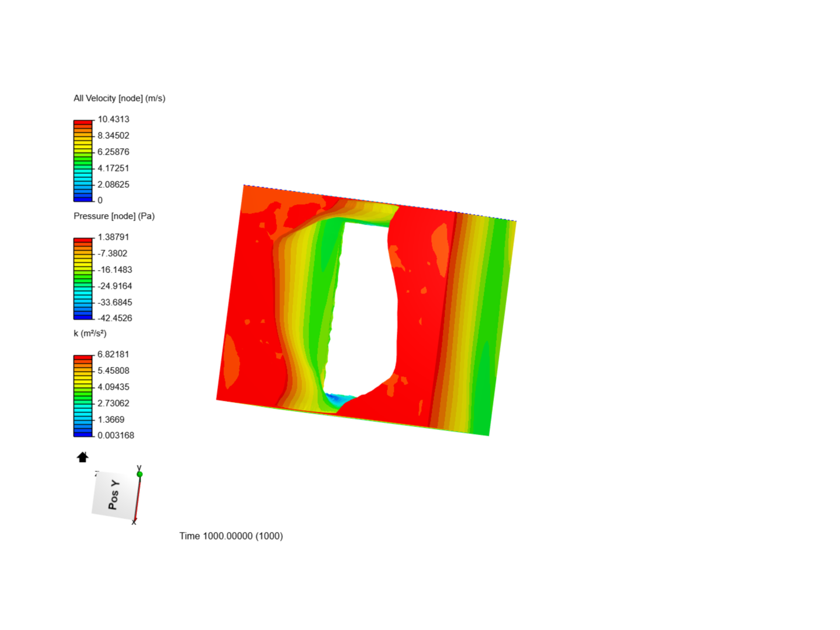The width and height of the screenshot is (840, 630).
Task: Click velocity legend value 4.17251
Action: click(113, 168)
